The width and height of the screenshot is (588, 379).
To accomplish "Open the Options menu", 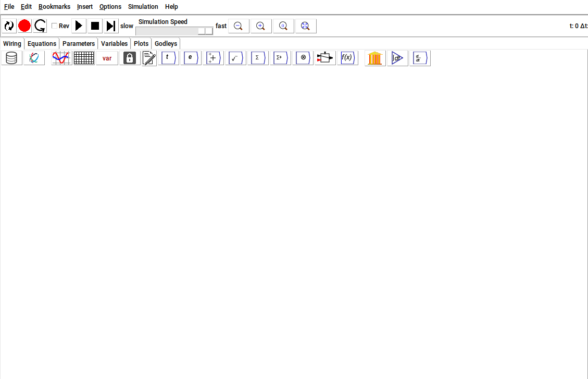I will tap(110, 7).
